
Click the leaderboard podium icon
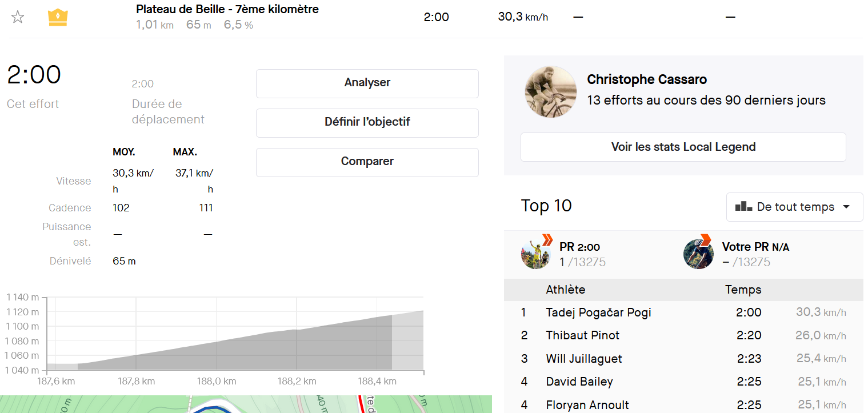743,207
